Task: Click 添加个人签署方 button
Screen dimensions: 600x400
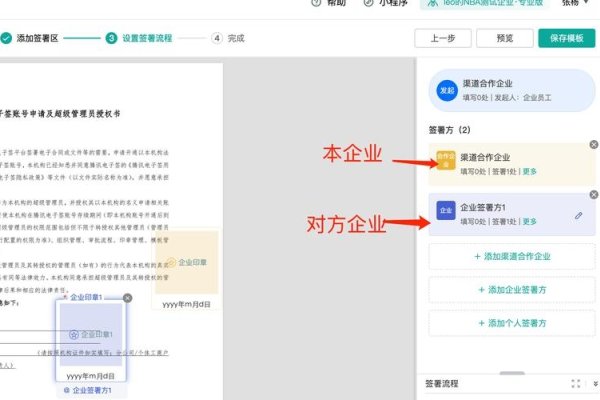Action: click(x=512, y=323)
